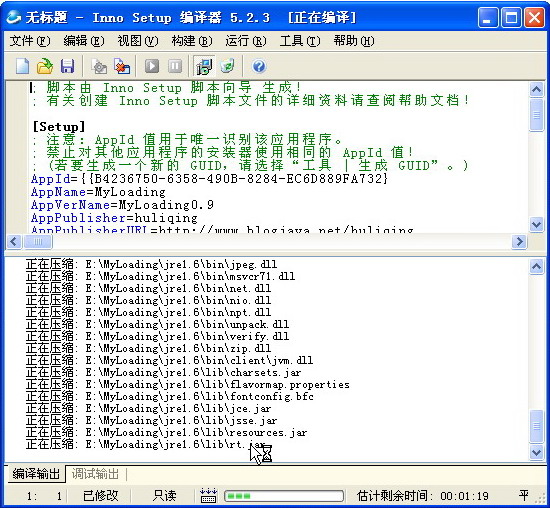Open the 文件(F) menu
Viewport: 550px width, 508px height.
point(30,41)
